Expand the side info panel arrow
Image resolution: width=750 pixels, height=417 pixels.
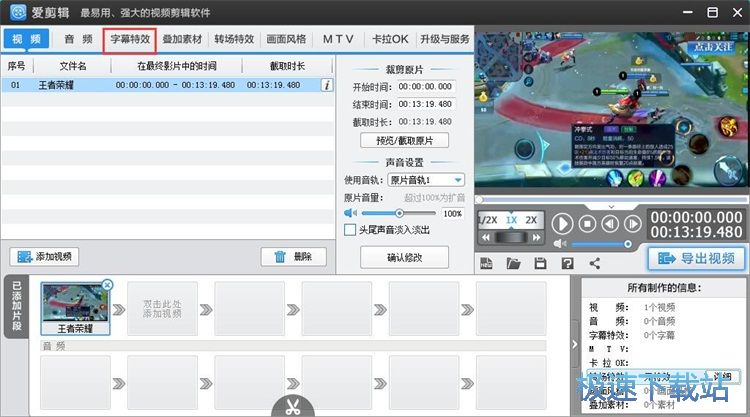574,344
